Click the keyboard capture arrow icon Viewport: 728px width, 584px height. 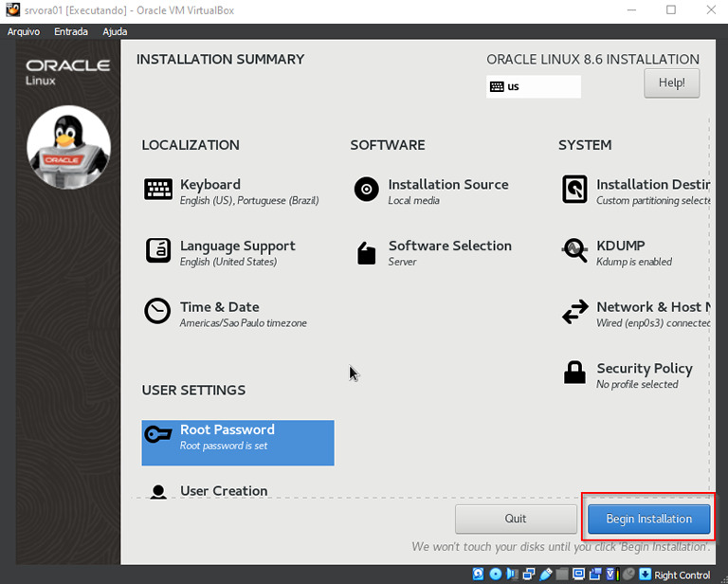pyautogui.click(x=645, y=575)
